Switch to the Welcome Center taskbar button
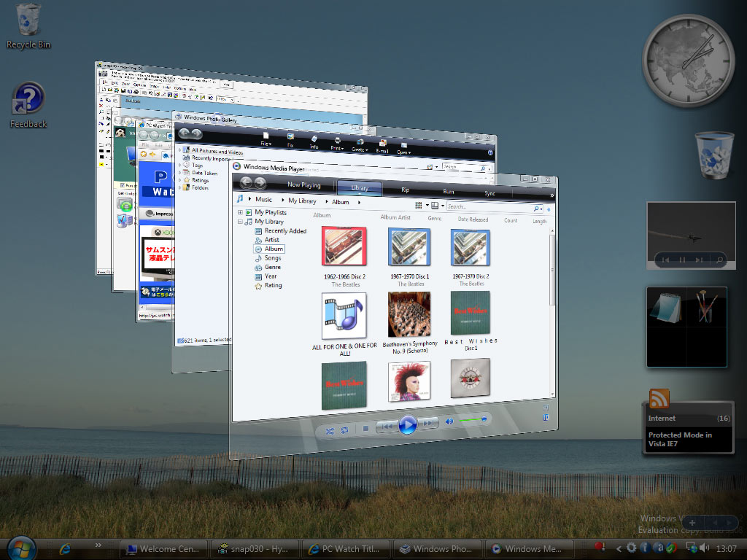747x560 pixels. click(163, 549)
